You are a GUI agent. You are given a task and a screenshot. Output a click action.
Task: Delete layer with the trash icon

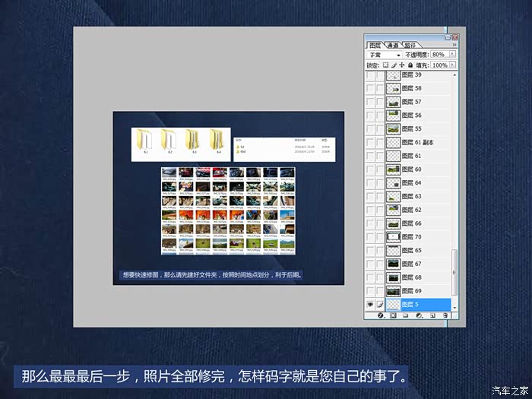[445, 315]
